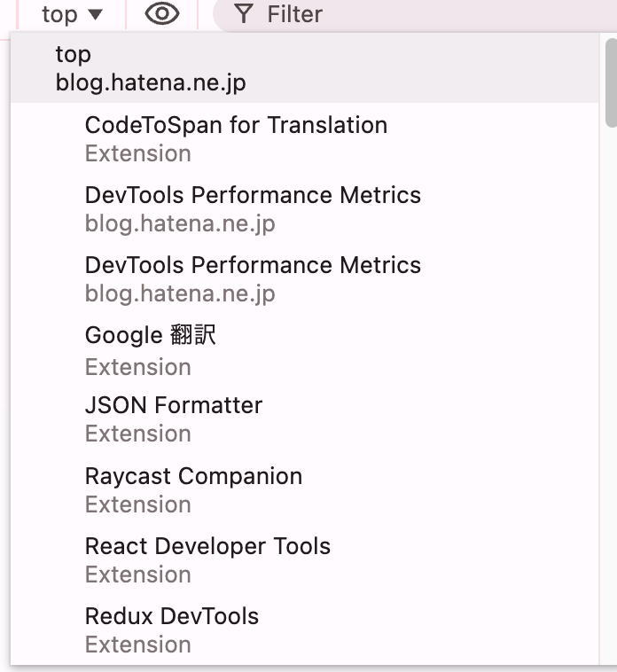The width and height of the screenshot is (617, 672).
Task: Click Extension subtitle under Raycast Companion
Action: coord(138,504)
